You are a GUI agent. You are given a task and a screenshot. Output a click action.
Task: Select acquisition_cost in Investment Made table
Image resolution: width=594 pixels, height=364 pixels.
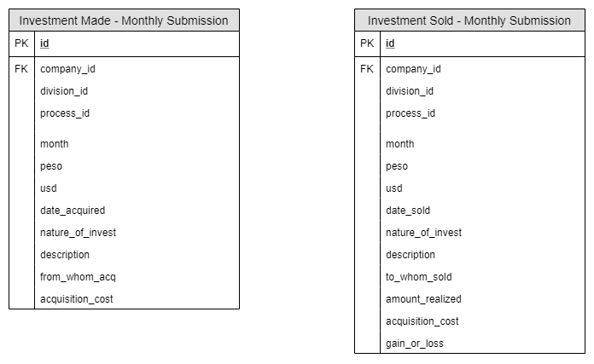[77, 299]
